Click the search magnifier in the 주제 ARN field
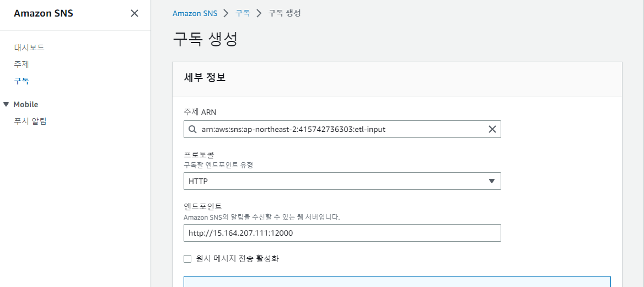644x287 pixels. point(192,129)
